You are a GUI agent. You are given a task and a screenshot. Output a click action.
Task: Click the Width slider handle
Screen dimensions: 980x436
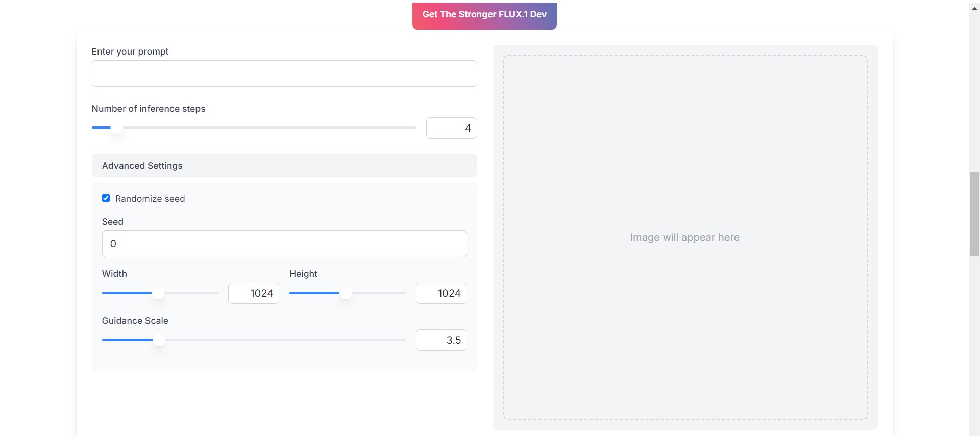[x=159, y=293]
